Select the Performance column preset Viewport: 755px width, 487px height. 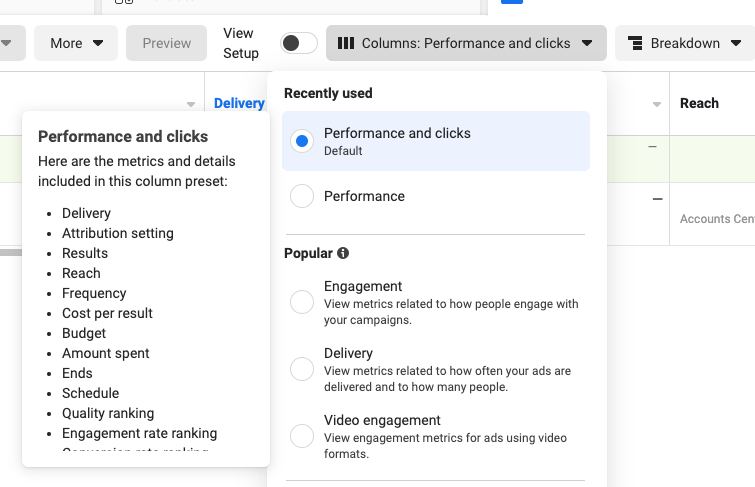(302, 196)
